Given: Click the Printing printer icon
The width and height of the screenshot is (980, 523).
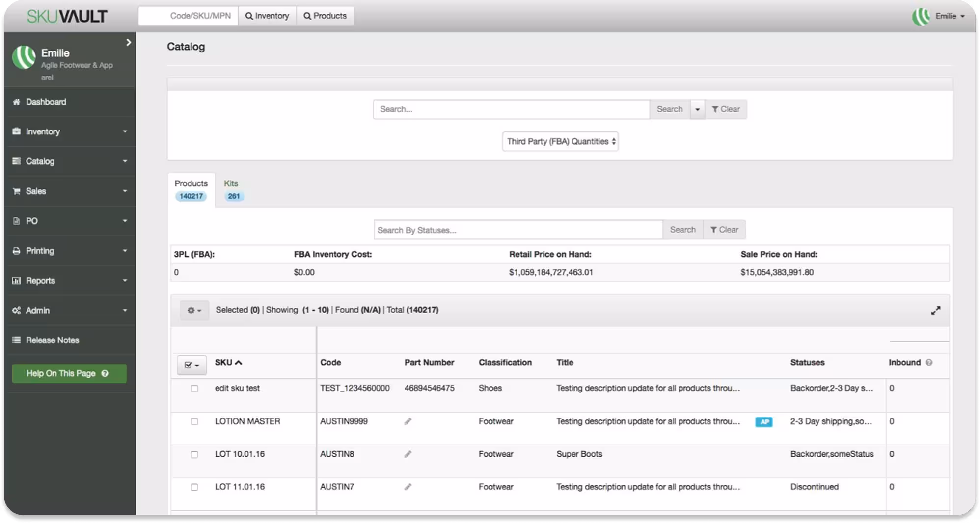Looking at the screenshot, I should coord(16,251).
